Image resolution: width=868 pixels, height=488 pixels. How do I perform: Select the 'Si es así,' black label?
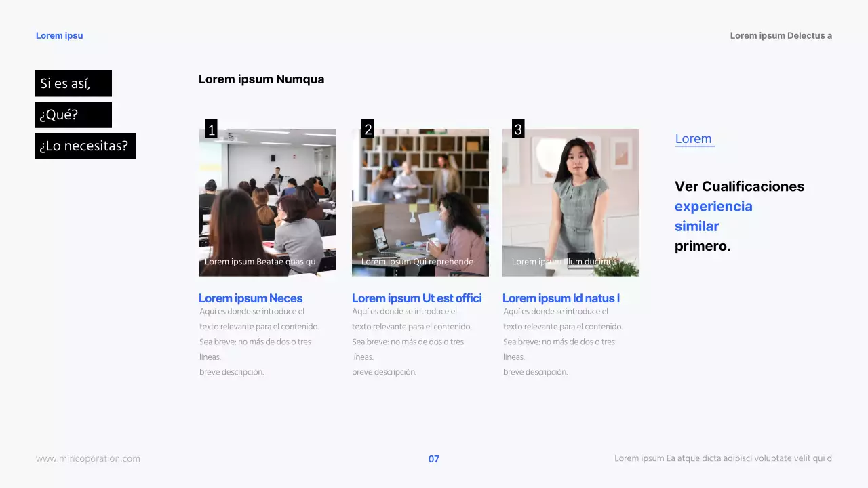73,83
